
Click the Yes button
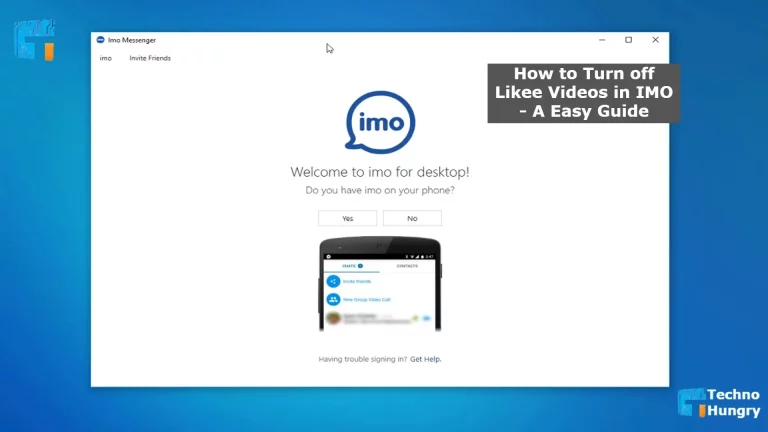[x=347, y=218]
